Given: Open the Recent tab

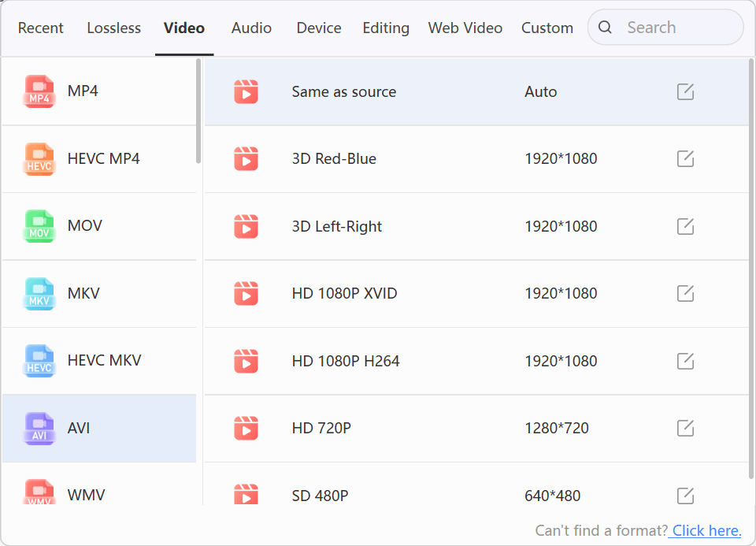Looking at the screenshot, I should (x=40, y=28).
